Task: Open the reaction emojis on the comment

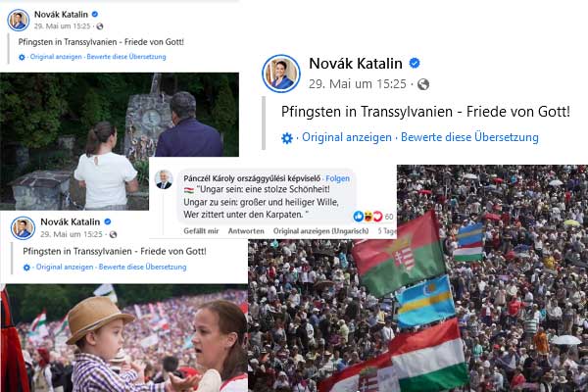Action: (367, 216)
